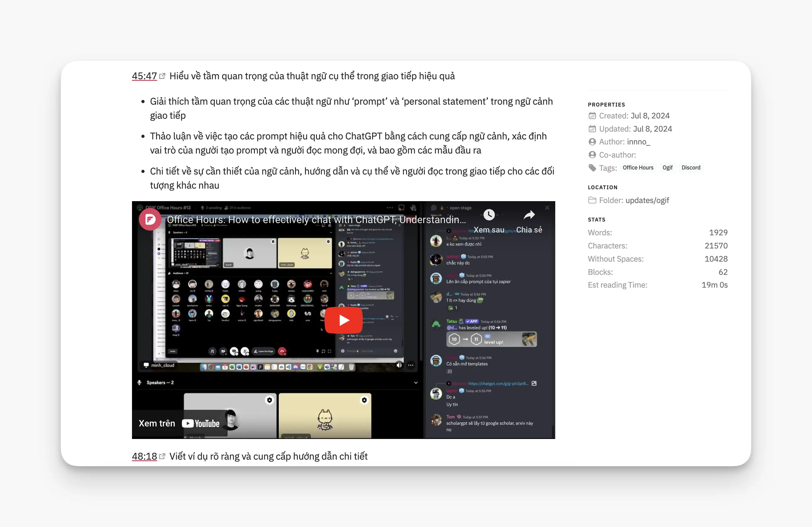Click the Tags label icon
Screen dimensions: 812x527
[592, 168]
